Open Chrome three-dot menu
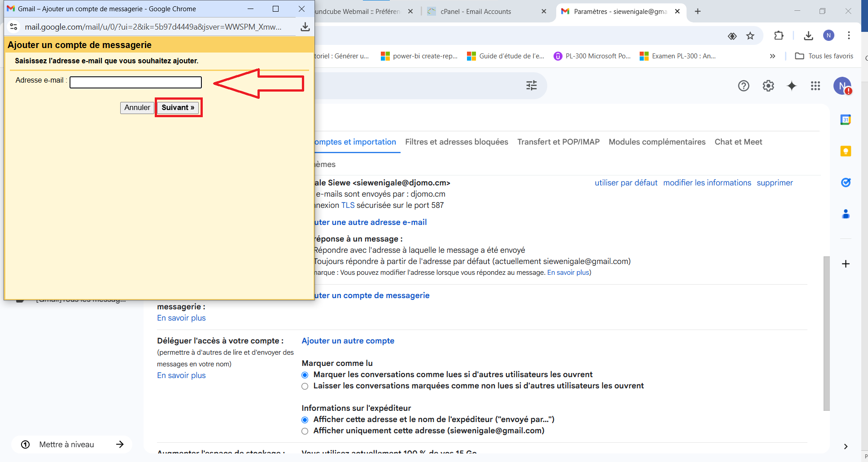 click(x=849, y=35)
